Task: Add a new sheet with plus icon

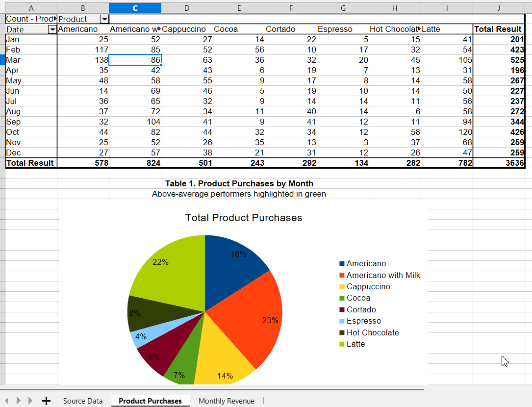Action: pos(46,401)
